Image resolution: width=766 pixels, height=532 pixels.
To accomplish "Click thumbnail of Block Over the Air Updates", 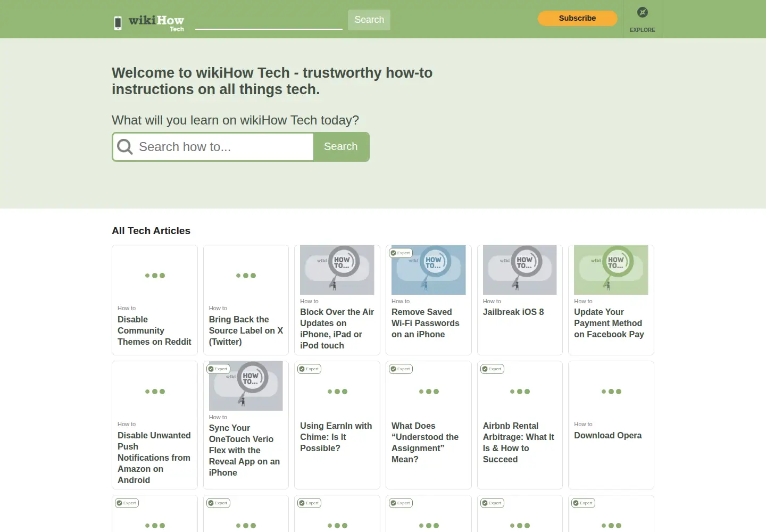I will (337, 270).
